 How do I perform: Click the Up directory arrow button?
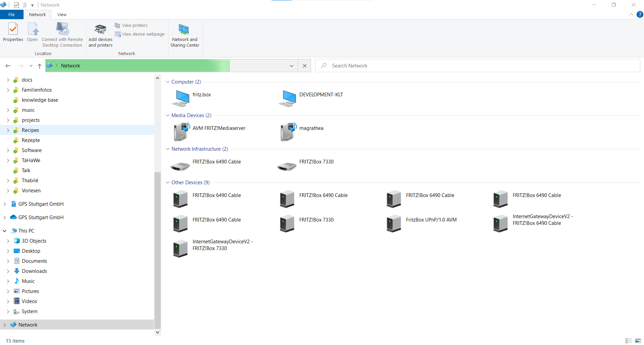click(x=40, y=66)
